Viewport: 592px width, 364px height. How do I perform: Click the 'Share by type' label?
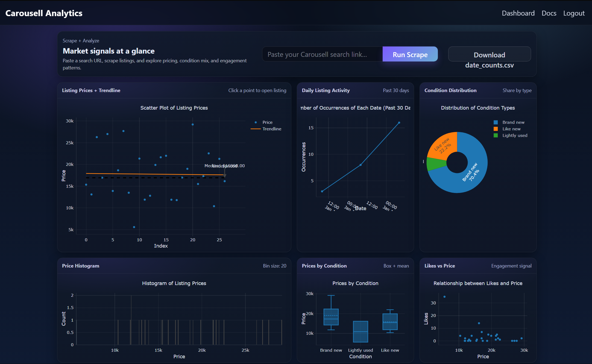[517, 90]
